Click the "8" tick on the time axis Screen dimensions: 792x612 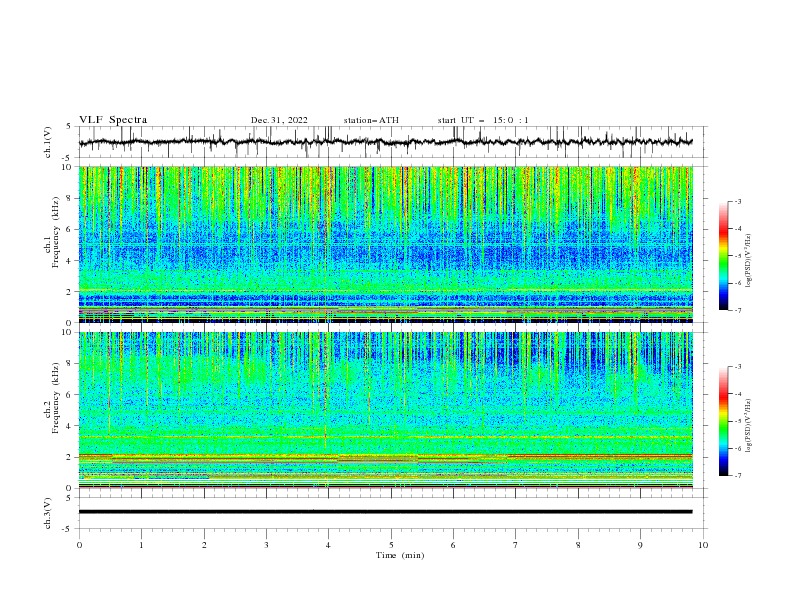[578, 545]
